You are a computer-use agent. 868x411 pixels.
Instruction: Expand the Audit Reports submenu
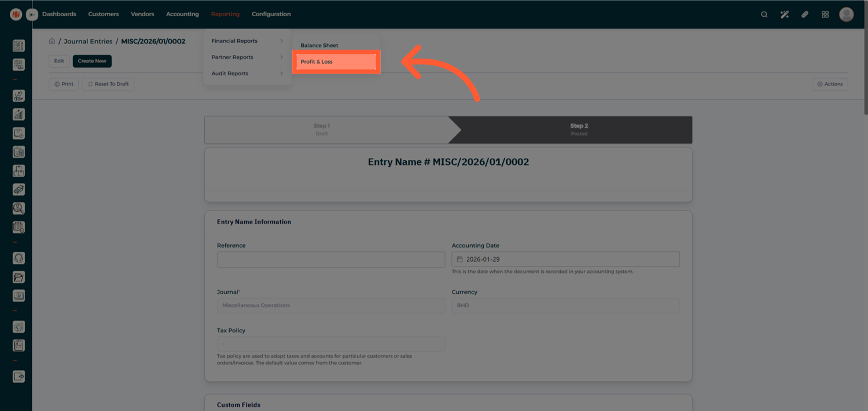(247, 74)
